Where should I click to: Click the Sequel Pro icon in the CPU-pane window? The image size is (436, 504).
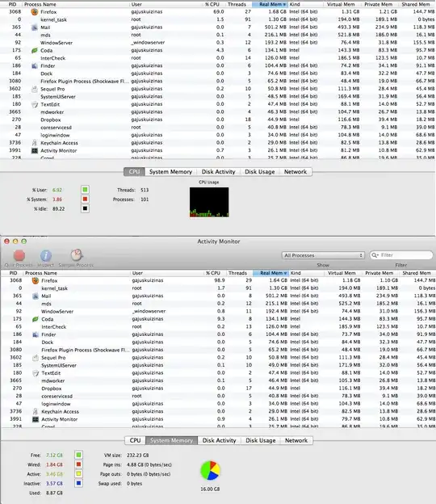pyautogui.click(x=35, y=89)
